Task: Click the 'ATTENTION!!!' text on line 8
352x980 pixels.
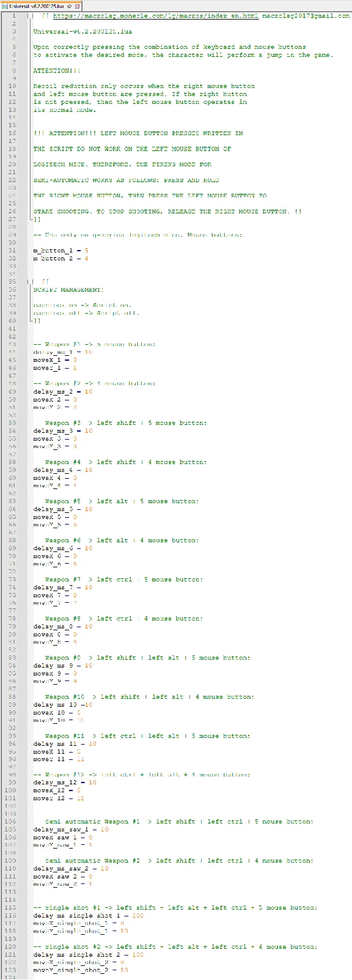Action: (57, 70)
